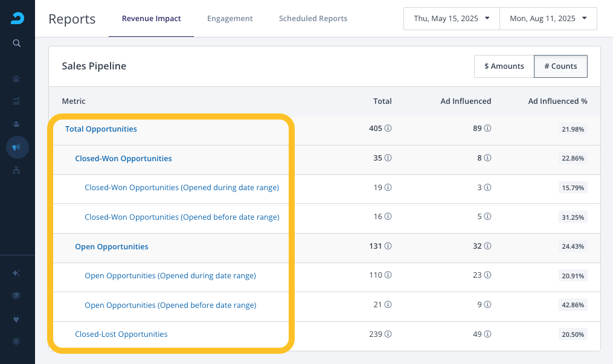Screen dimensions: 613x364
Task: Open the Closed-Lost Opportunities link
Action: (x=121, y=334)
